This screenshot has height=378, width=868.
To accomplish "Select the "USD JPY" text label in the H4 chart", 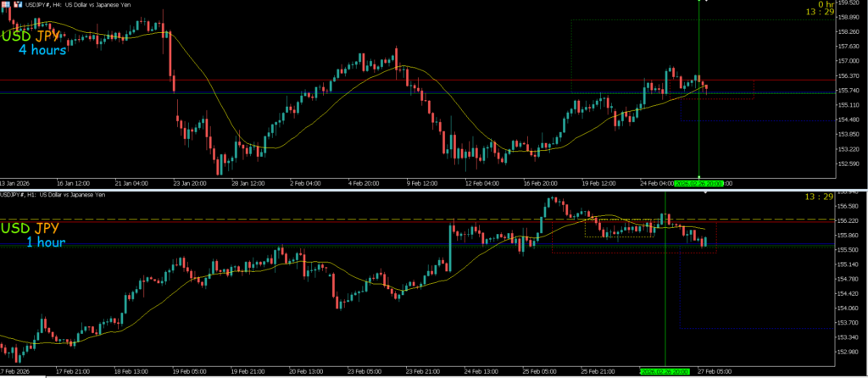I will pos(37,36).
